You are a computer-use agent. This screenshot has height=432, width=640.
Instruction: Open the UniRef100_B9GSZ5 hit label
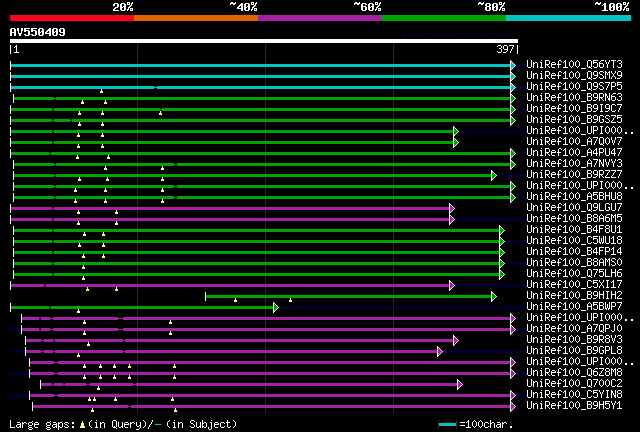click(x=574, y=120)
